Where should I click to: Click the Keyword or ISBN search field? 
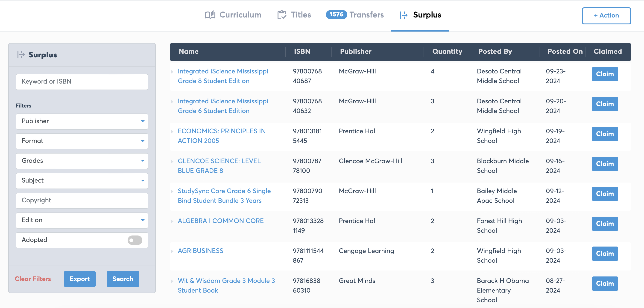click(82, 82)
